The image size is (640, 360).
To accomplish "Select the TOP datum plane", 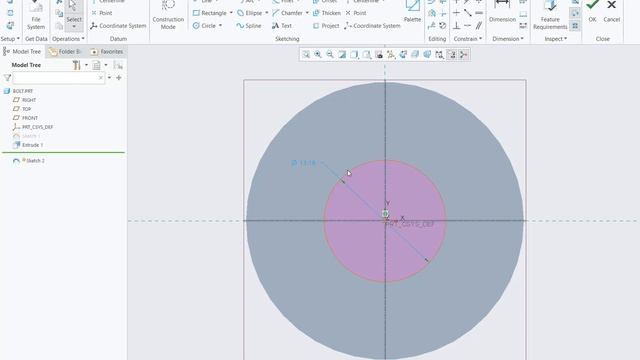I will click(22, 109).
